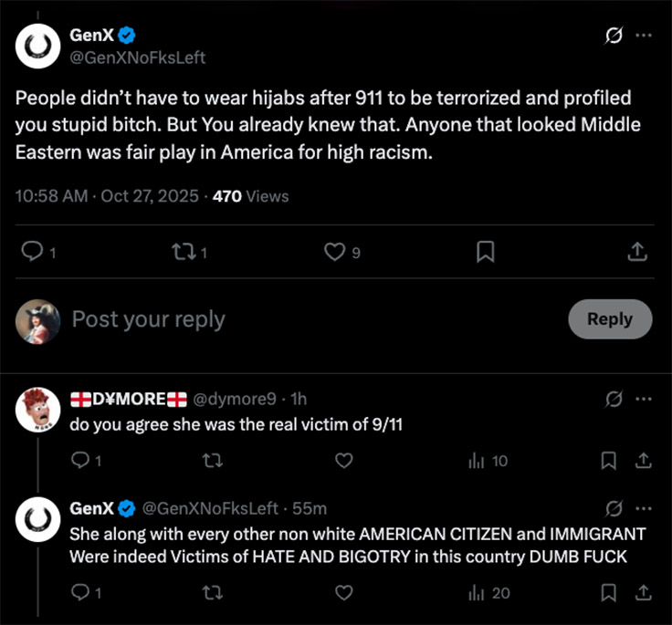
Task: Reply to GenX's 55m comment
Action: [80, 593]
